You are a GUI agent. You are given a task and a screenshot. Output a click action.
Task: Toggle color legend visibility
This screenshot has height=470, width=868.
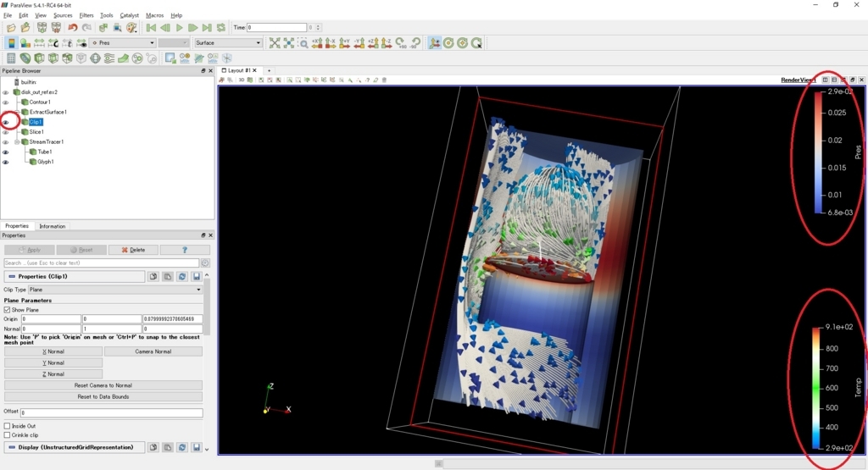coord(11,43)
